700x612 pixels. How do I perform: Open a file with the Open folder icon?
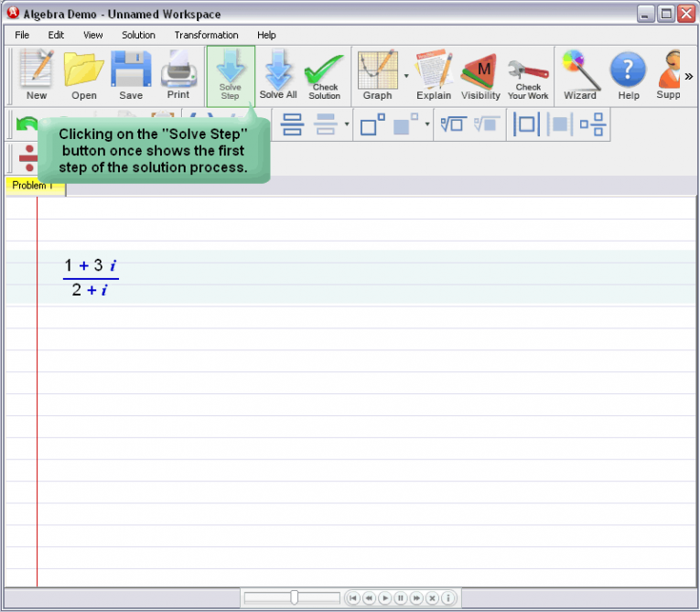(83, 75)
